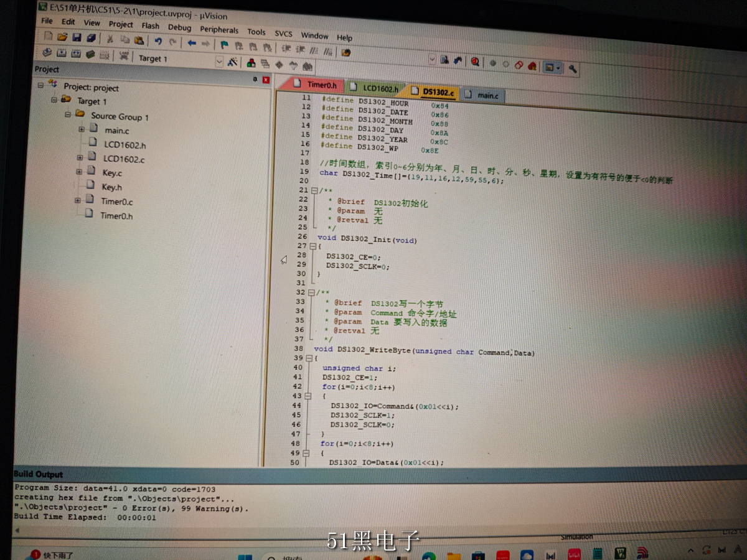Click the Copy icon in the toolbar
The height and width of the screenshot is (560, 747).
[125, 39]
